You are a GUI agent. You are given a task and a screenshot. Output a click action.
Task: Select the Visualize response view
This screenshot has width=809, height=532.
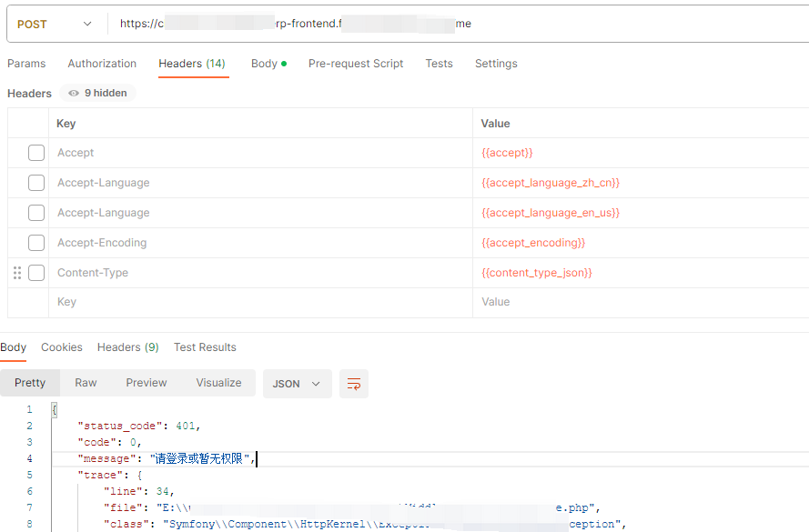(x=218, y=383)
